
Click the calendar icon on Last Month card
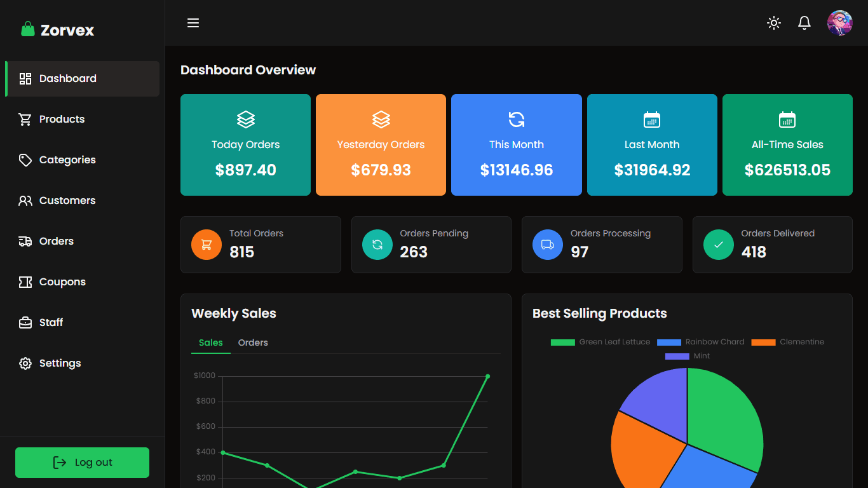coord(652,119)
